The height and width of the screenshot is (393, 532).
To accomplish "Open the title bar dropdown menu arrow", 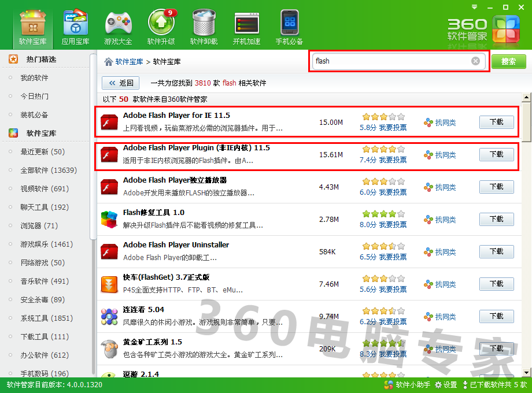I will click(x=474, y=7).
